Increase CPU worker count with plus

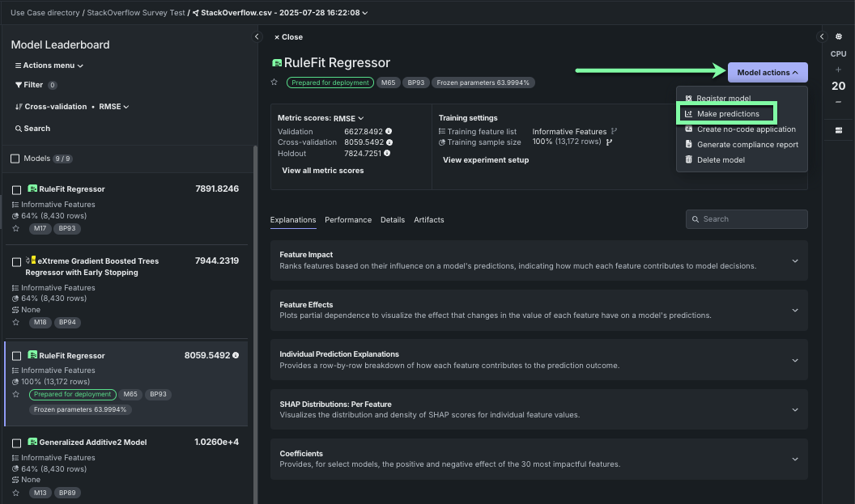[838, 70]
